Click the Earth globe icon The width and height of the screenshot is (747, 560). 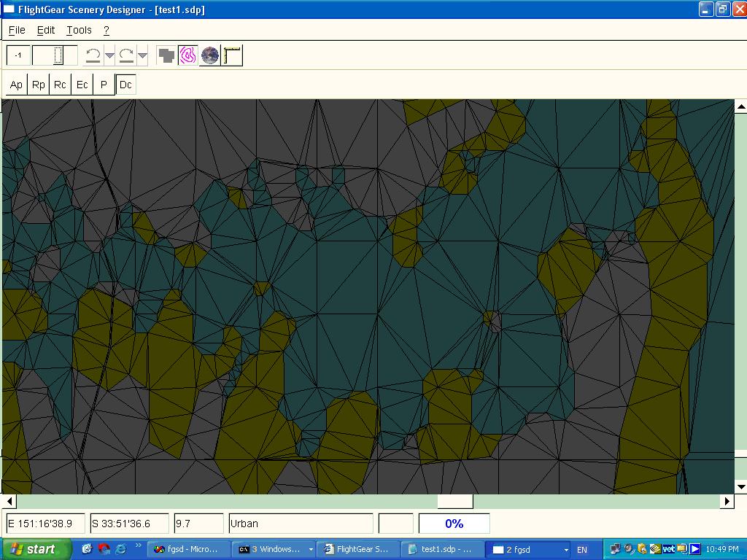pos(210,55)
